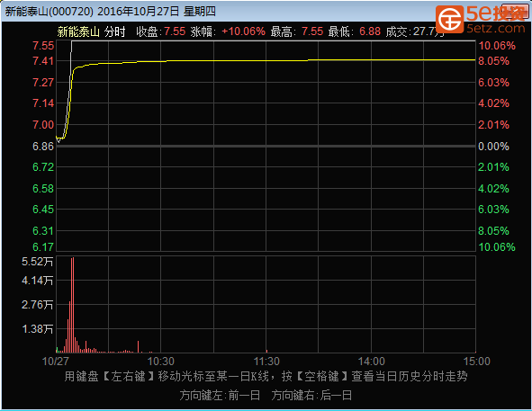Click the date 2016年10月27日 星期四 in the title
This screenshot has width=532, height=411.
(157, 11)
